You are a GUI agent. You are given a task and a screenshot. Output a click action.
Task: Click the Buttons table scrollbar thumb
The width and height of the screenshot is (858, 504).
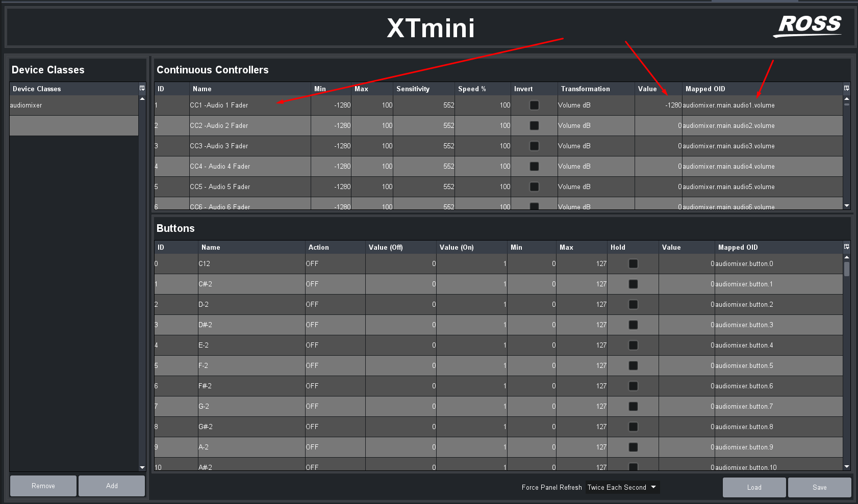[847, 269]
